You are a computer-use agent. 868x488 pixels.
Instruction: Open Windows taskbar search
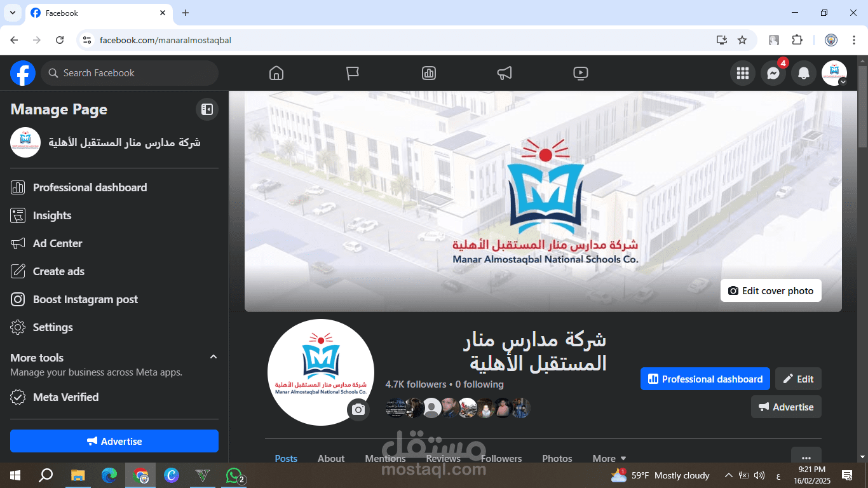point(46,475)
